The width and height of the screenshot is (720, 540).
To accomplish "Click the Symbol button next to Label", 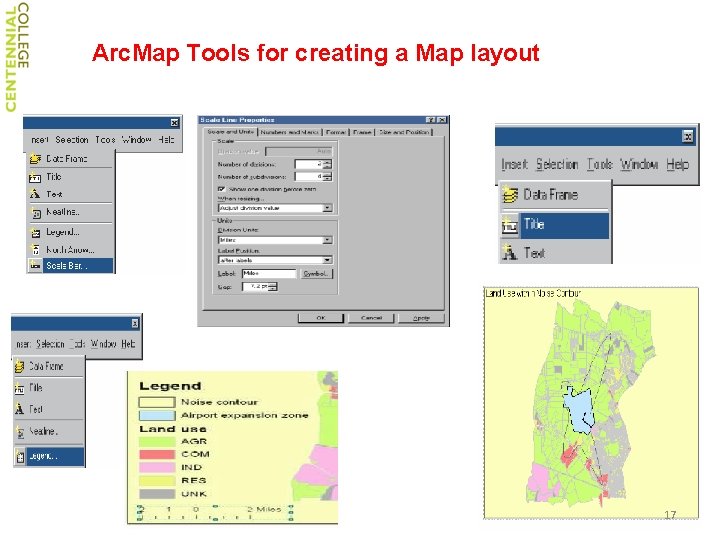I will (x=316, y=274).
